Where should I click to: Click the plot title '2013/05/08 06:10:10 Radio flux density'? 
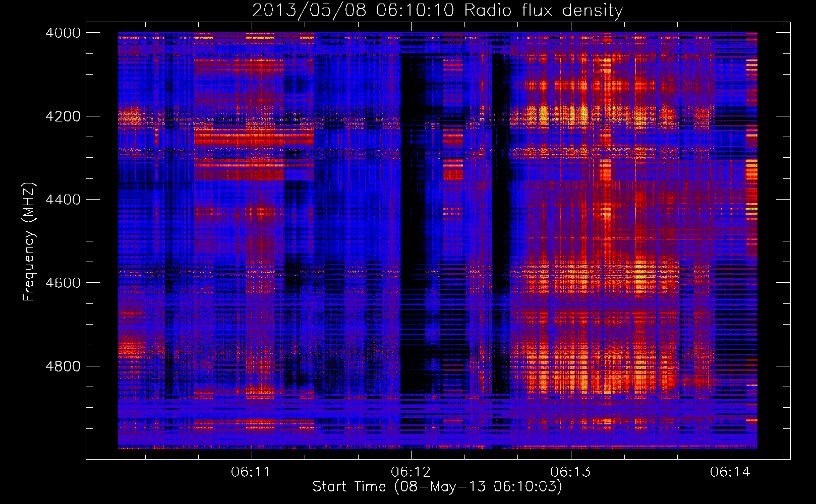[437, 10]
